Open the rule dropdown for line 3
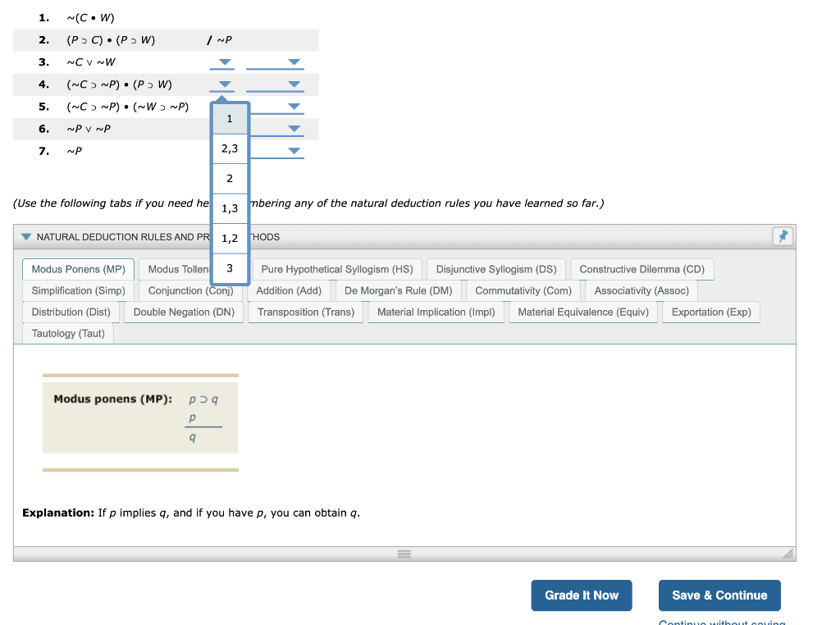 point(222,62)
